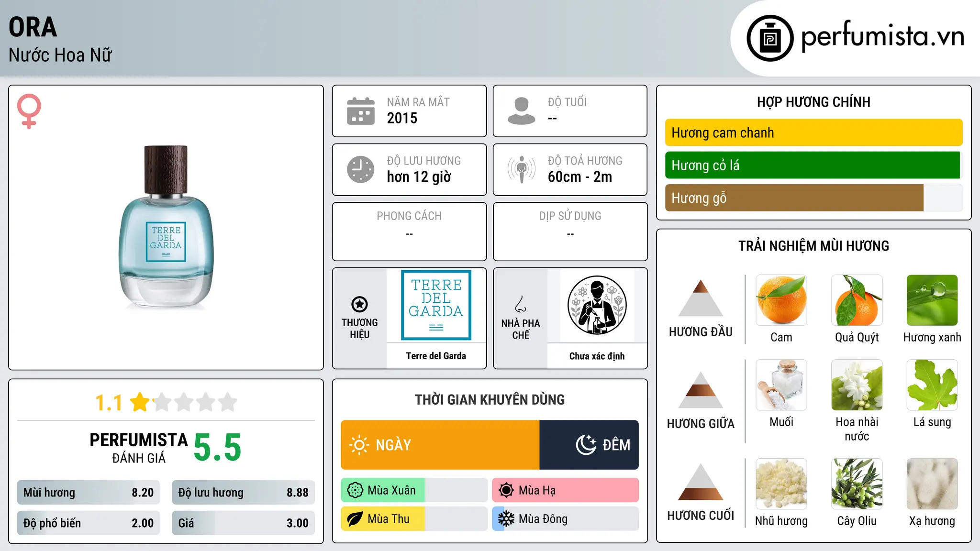Viewport: 980px width, 551px height.
Task: Click the orange Ngày daytime bar
Action: coord(440,445)
